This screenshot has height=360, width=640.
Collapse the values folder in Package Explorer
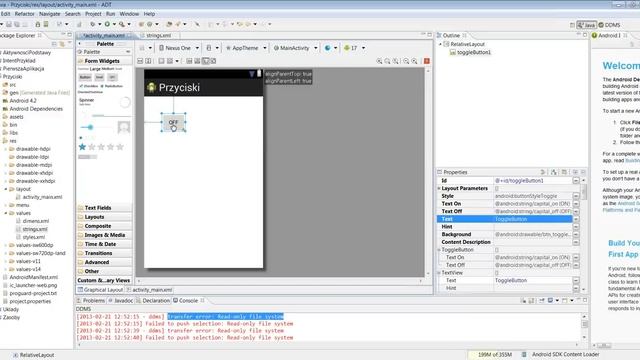click(6, 213)
